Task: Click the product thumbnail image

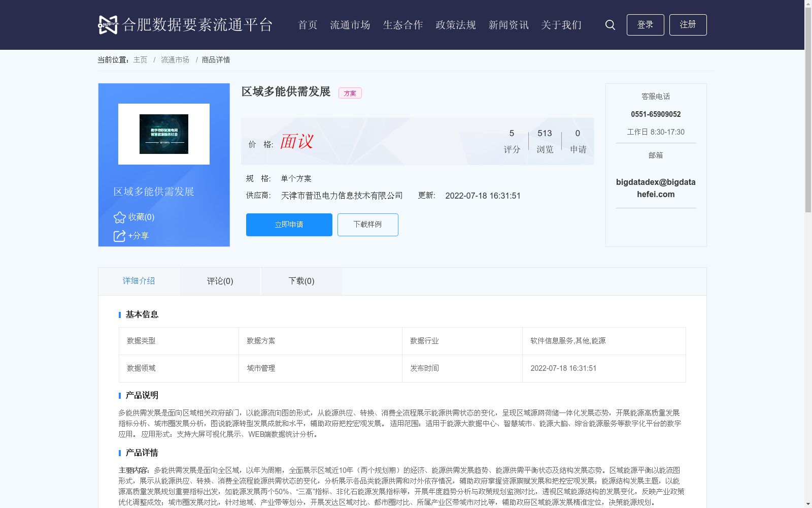Action: [164, 134]
